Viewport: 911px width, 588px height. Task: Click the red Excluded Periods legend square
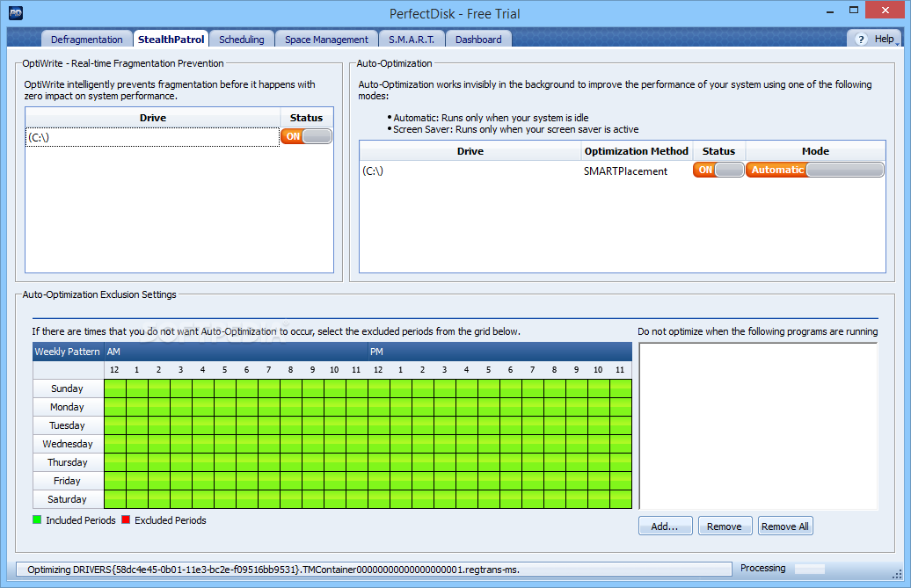click(126, 520)
